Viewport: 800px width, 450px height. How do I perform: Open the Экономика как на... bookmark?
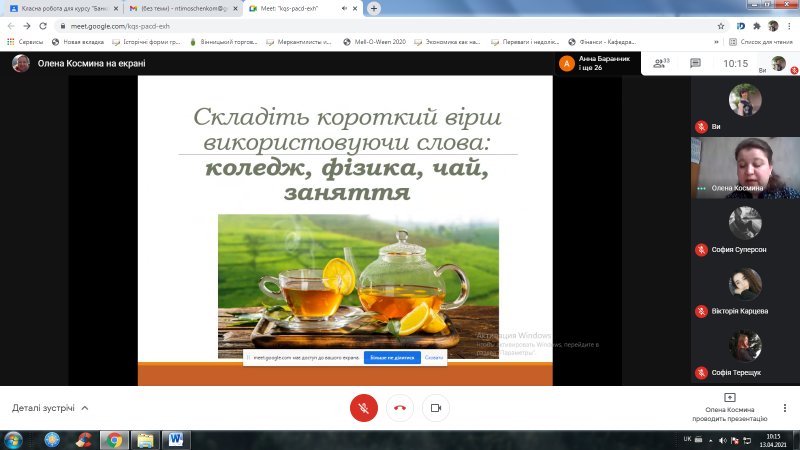447,42
